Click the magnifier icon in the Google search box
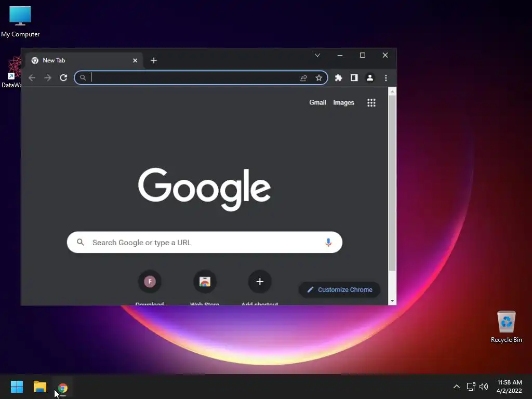Image resolution: width=532 pixels, height=399 pixels. [81, 242]
